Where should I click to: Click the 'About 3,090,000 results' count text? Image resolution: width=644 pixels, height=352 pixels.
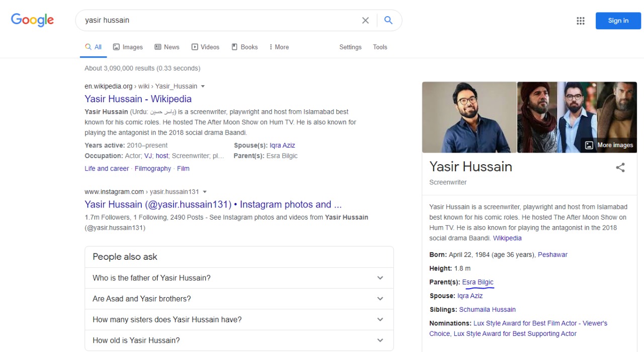[x=142, y=68]
